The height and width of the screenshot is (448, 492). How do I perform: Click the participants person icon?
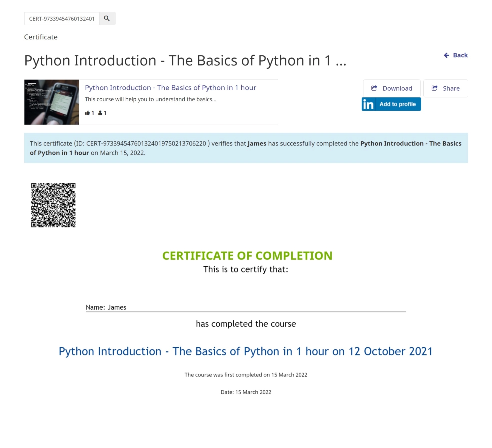[100, 113]
